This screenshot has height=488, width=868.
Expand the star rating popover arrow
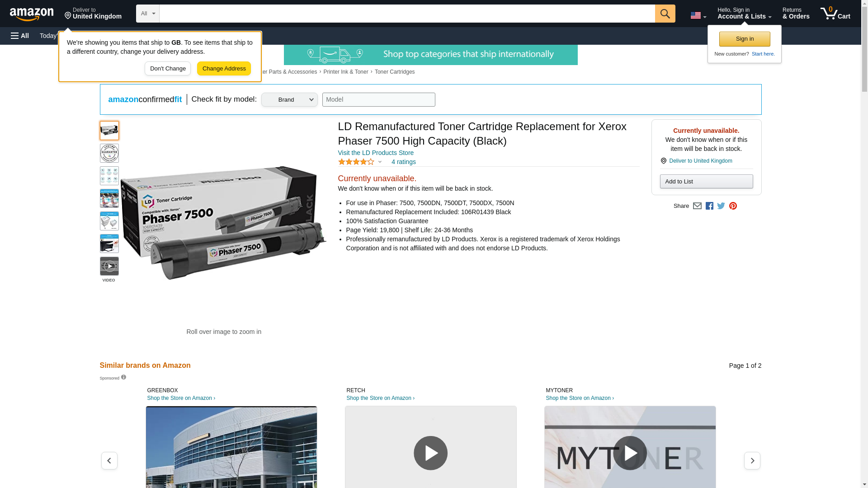[380, 162]
